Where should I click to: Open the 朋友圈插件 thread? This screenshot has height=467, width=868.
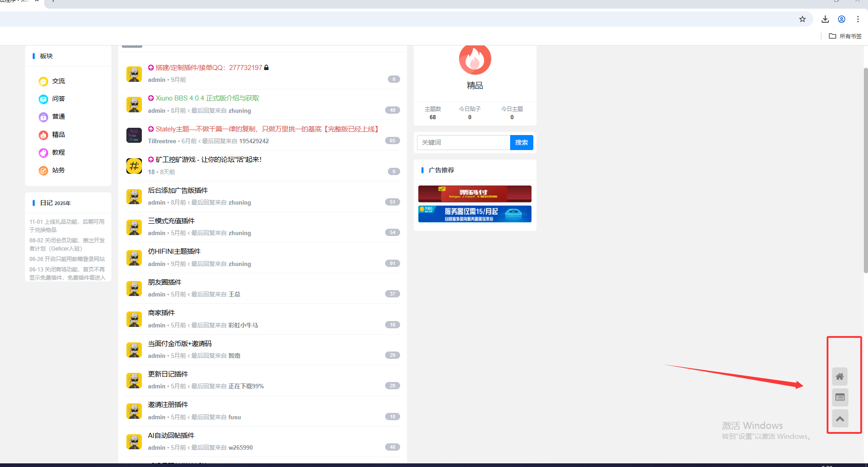point(165,282)
